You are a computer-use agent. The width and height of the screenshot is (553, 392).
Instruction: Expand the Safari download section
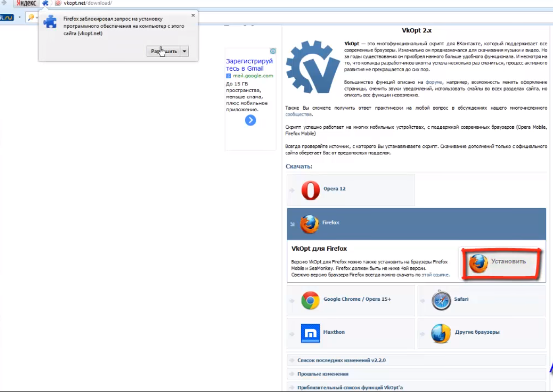(481, 300)
